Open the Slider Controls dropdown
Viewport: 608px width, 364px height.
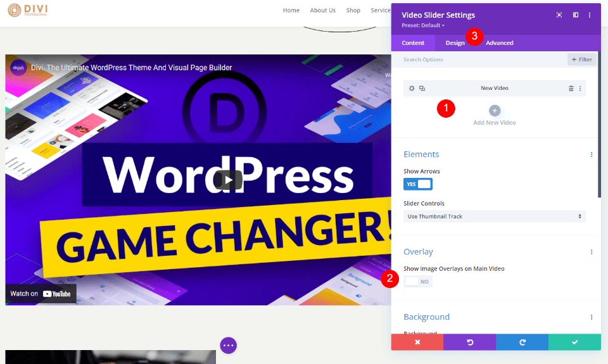[495, 217]
